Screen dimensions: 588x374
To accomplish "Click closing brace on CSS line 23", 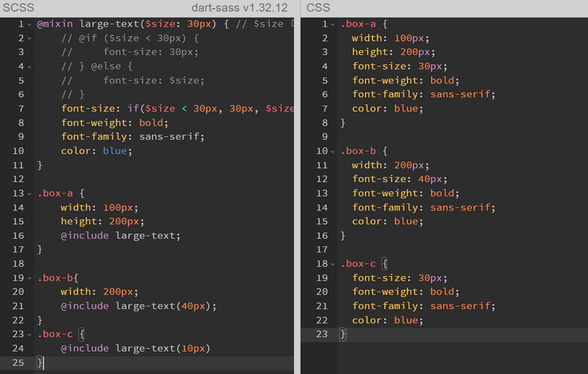I will [342, 334].
